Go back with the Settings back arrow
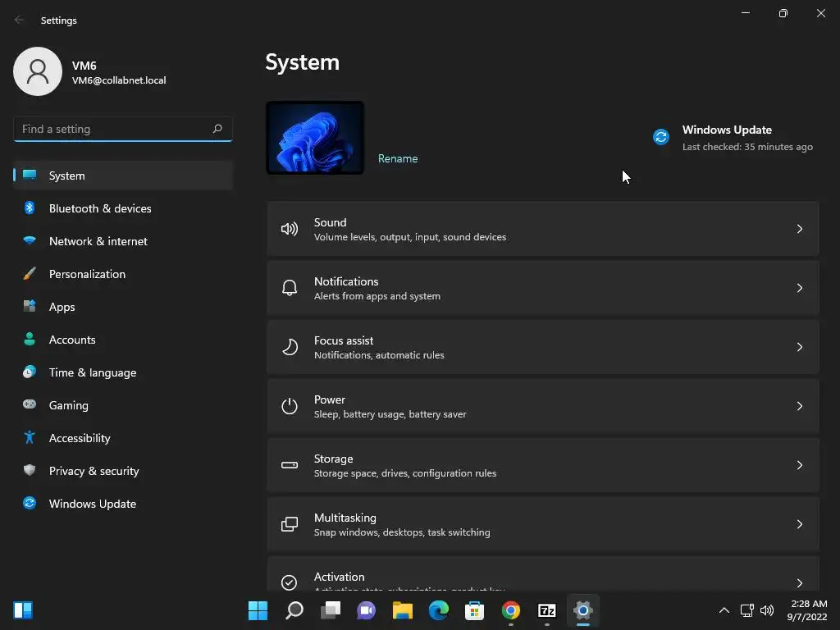This screenshot has width=840, height=630. (20, 20)
